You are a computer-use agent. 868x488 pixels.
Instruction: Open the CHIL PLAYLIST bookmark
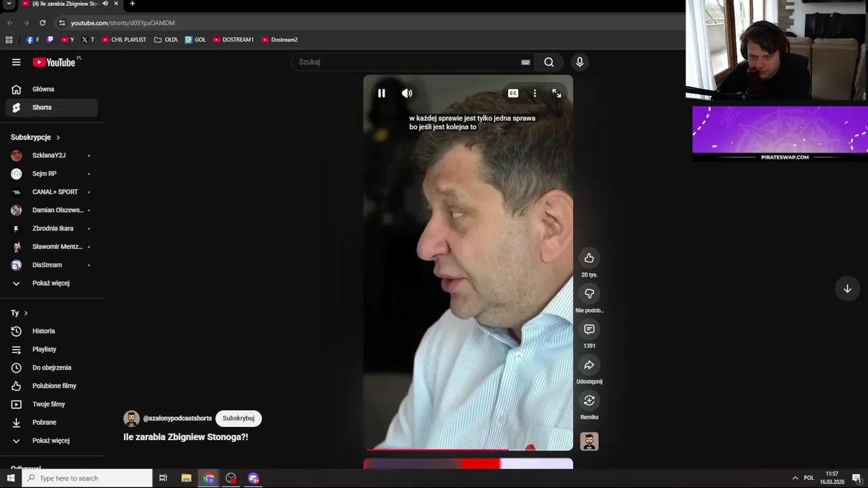(123, 40)
